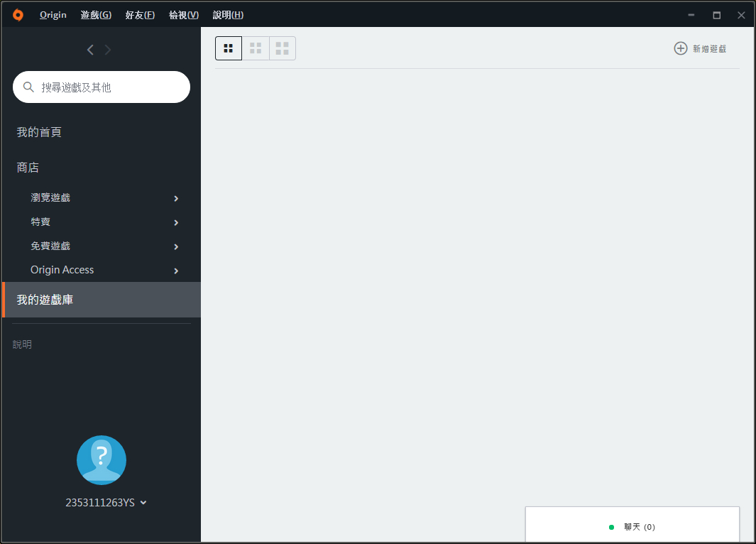Expand the 特賣 submenu arrow
This screenshot has height=544, width=756.
(x=176, y=222)
